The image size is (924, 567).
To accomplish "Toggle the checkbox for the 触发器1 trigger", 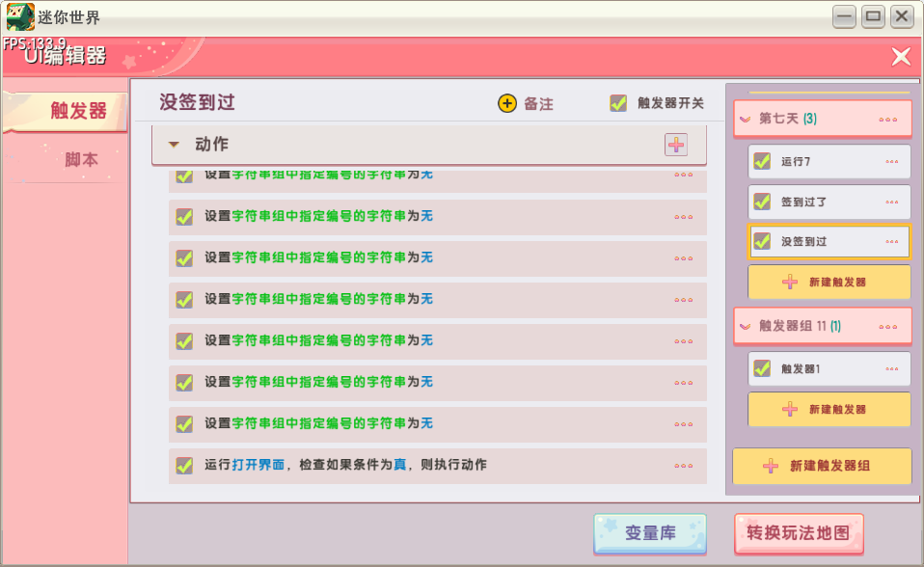I will pos(762,368).
